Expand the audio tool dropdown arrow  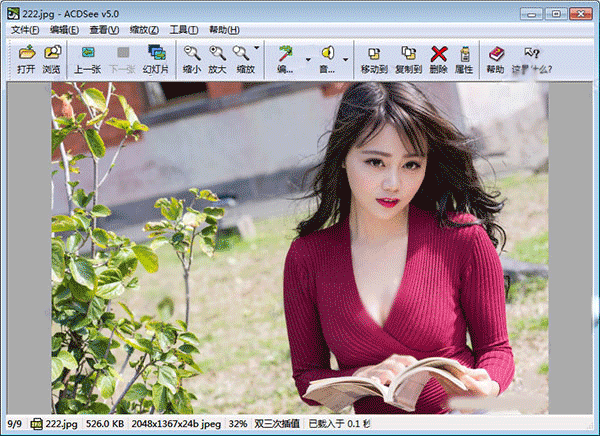pos(346,60)
